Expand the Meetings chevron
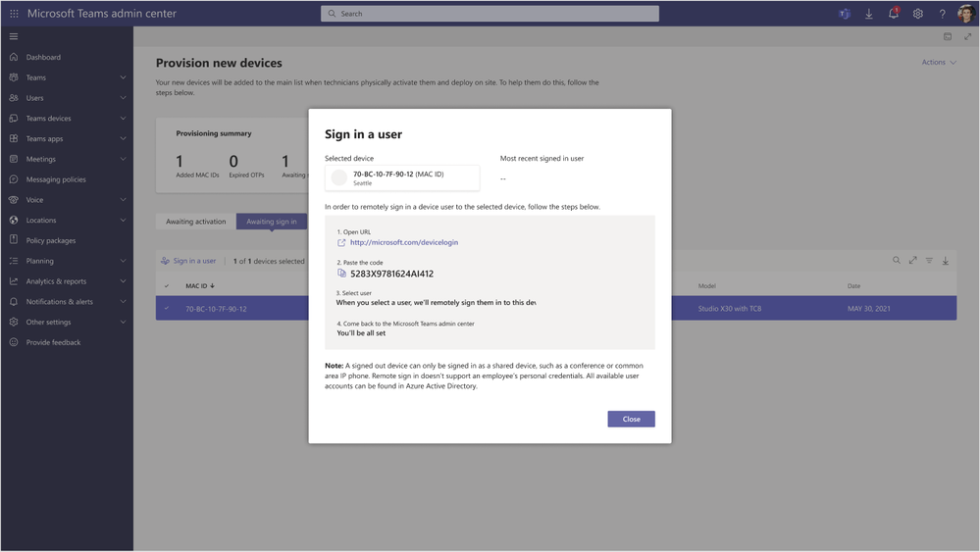The height and width of the screenshot is (552, 980). [x=124, y=159]
